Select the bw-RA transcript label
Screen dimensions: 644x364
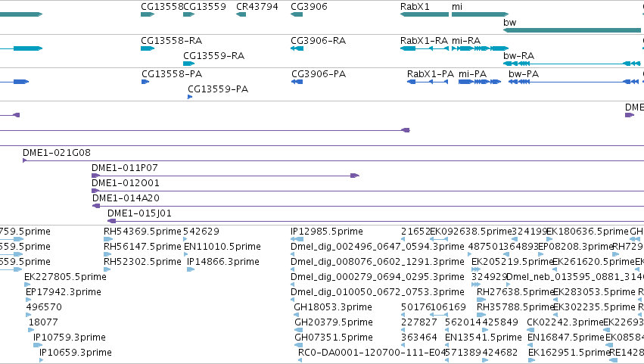point(518,56)
